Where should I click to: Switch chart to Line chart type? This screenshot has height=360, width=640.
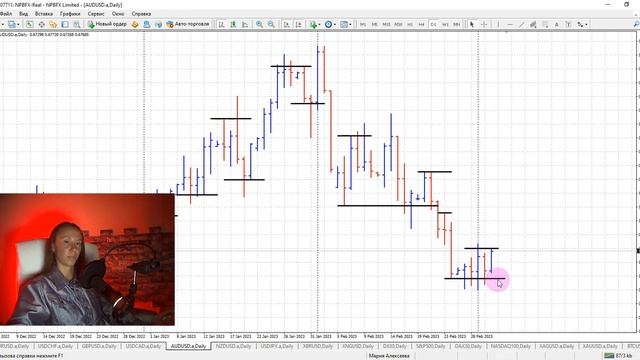245,24
